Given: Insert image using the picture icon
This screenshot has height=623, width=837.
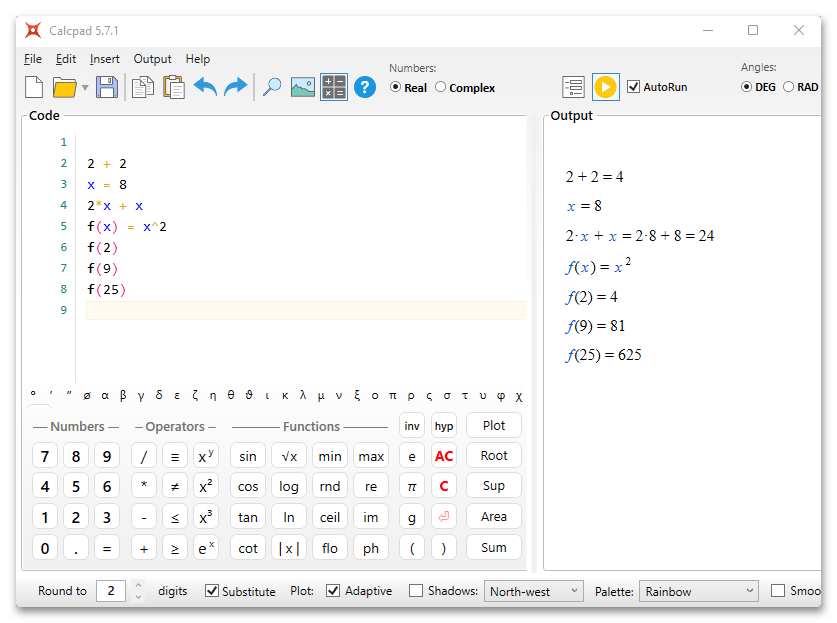Looking at the screenshot, I should coord(302,87).
